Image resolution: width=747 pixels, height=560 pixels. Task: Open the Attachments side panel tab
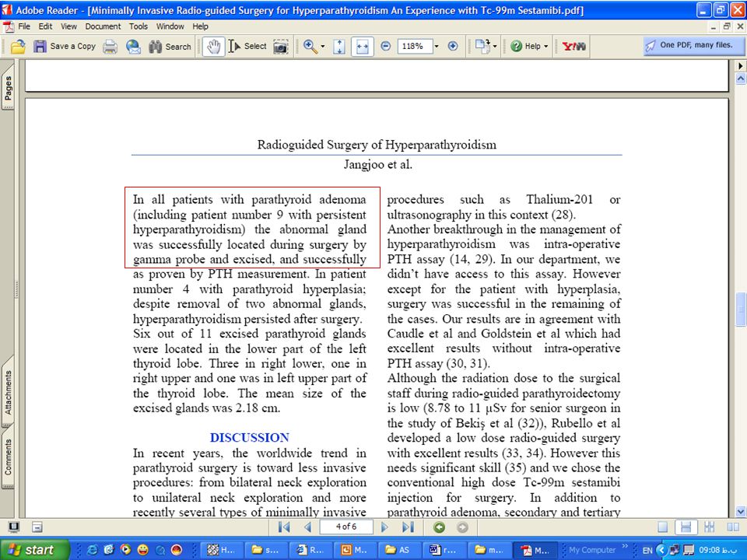[8, 391]
